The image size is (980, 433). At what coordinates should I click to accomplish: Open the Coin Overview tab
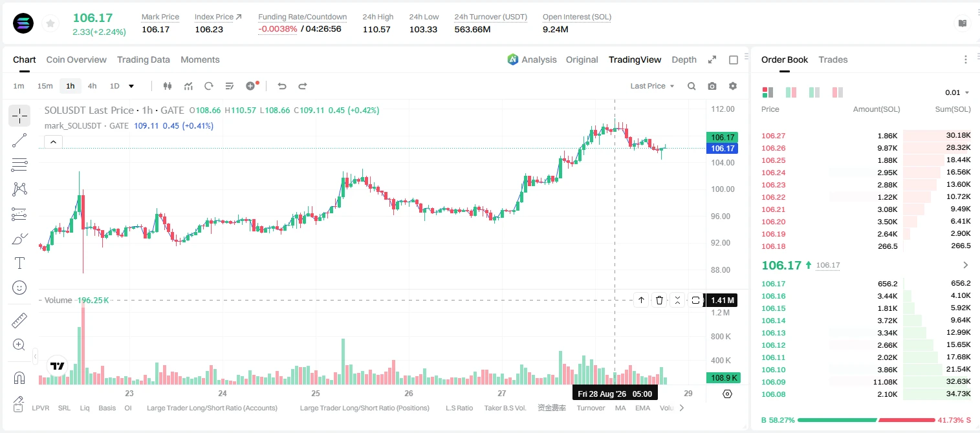pyautogui.click(x=76, y=59)
